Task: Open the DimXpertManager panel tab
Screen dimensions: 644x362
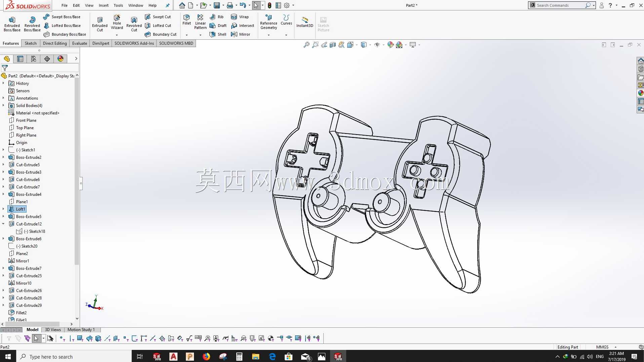Action: (47, 59)
